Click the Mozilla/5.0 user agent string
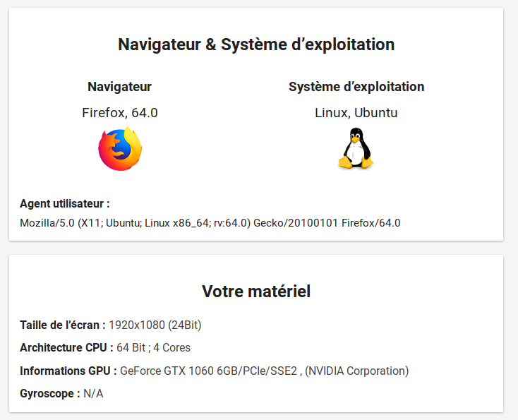Screen dimensions: 518x420 coord(210,223)
